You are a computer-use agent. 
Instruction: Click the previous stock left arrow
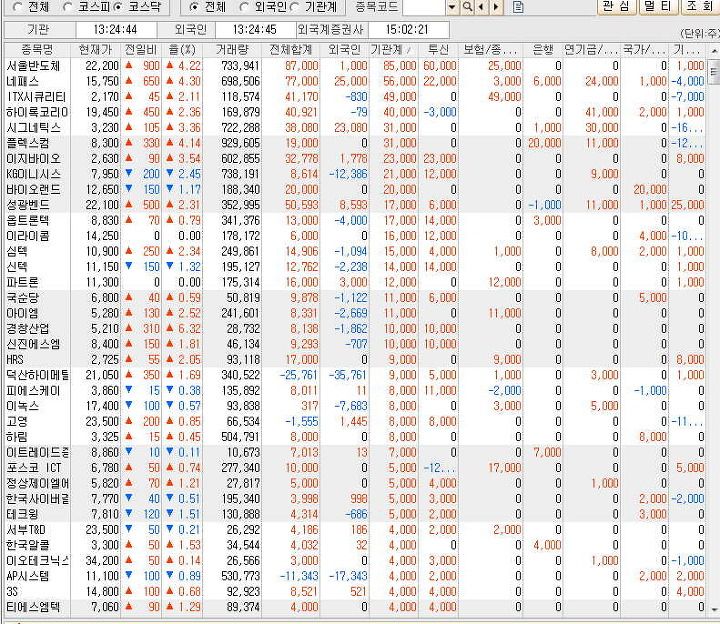tap(481, 7)
